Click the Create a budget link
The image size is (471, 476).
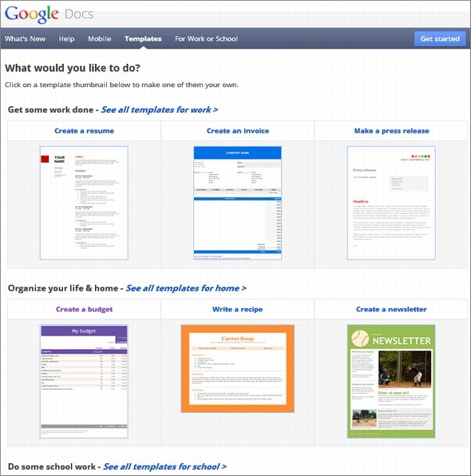click(84, 309)
